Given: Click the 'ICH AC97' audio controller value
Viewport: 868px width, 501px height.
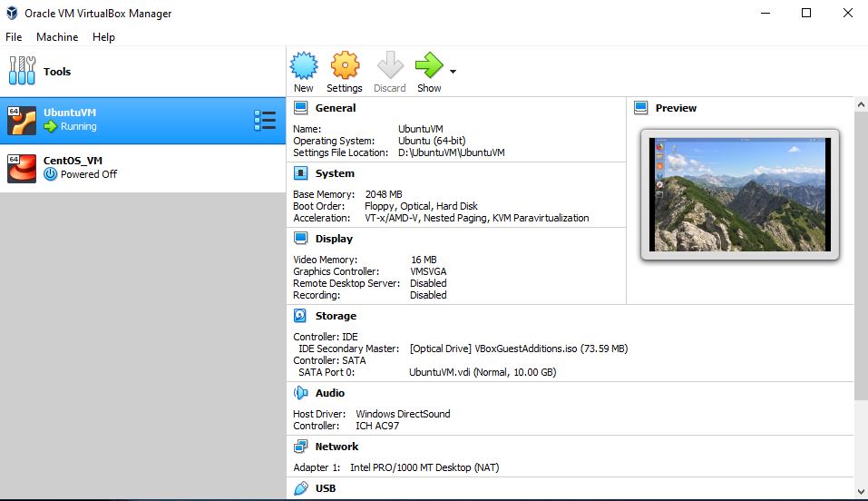Looking at the screenshot, I should (x=377, y=426).
